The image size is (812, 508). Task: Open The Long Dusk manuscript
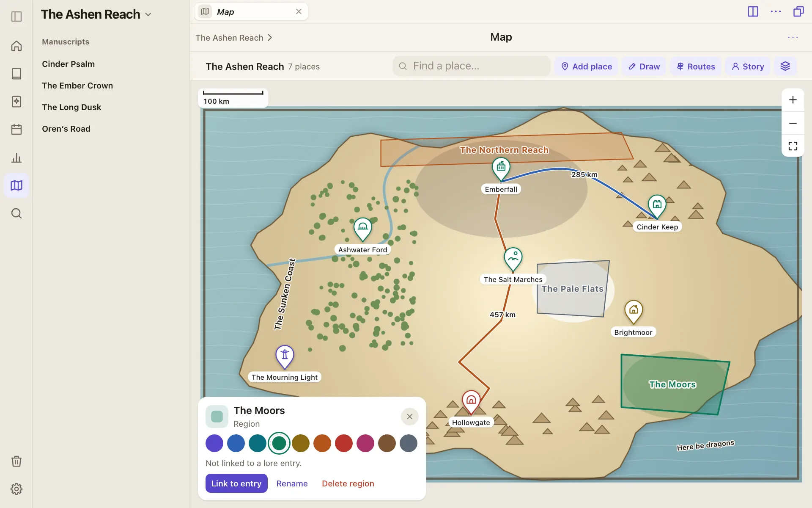pyautogui.click(x=71, y=107)
